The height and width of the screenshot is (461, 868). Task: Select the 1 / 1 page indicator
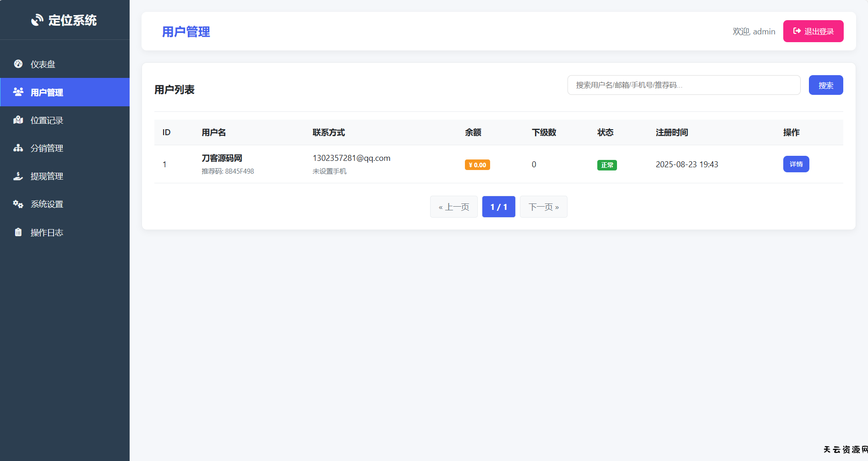click(498, 207)
